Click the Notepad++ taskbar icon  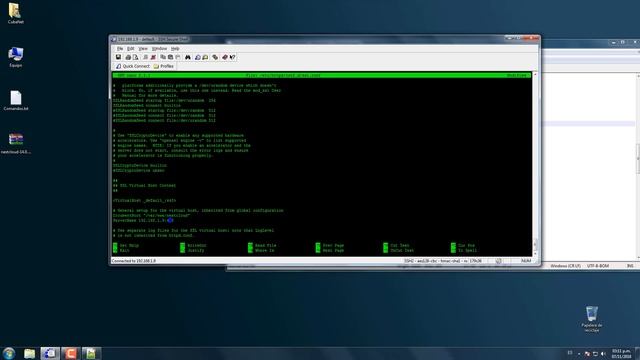coord(91,353)
